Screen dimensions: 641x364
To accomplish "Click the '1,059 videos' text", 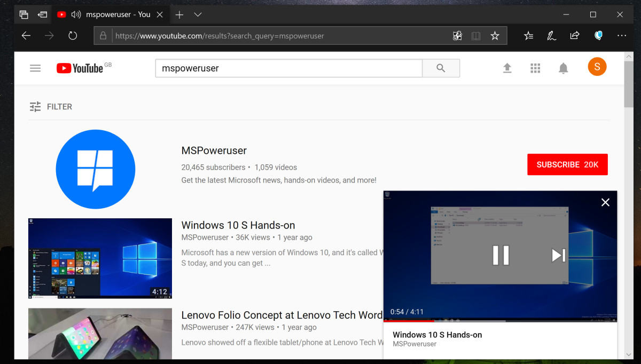I will coord(276,167).
